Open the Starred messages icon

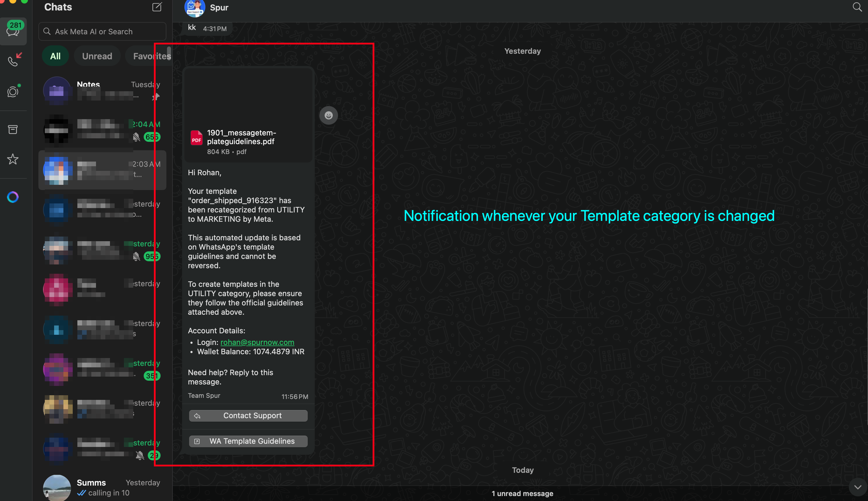pos(13,159)
